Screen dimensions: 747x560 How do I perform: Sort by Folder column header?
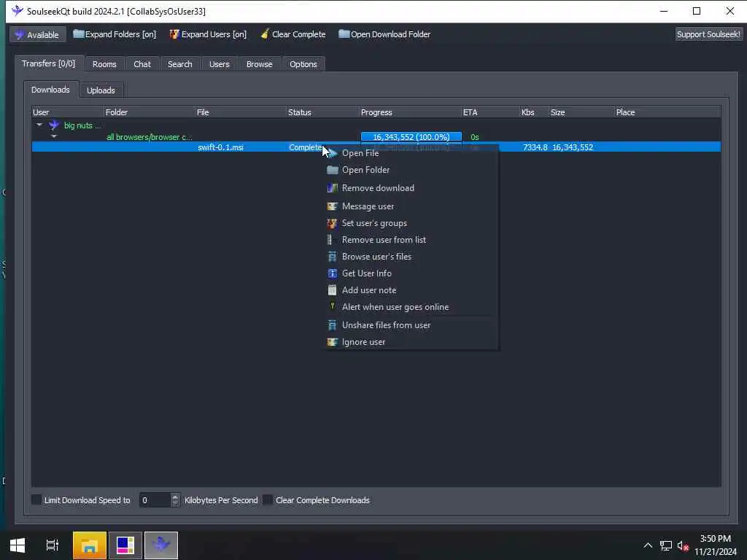click(x=149, y=112)
